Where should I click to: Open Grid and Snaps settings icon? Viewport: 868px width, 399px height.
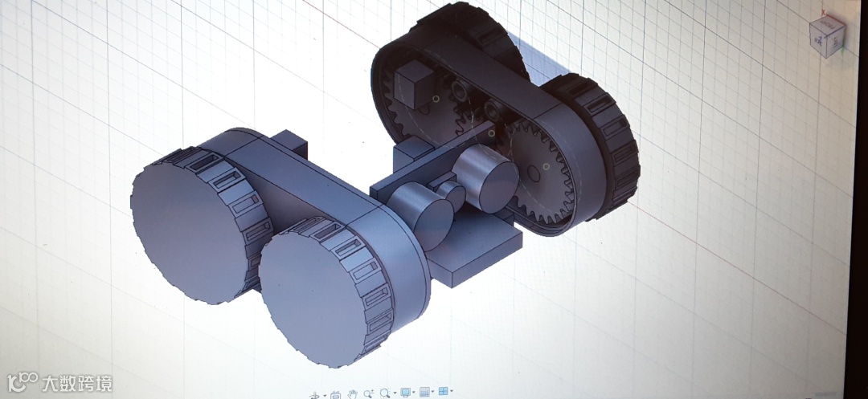[x=424, y=392]
